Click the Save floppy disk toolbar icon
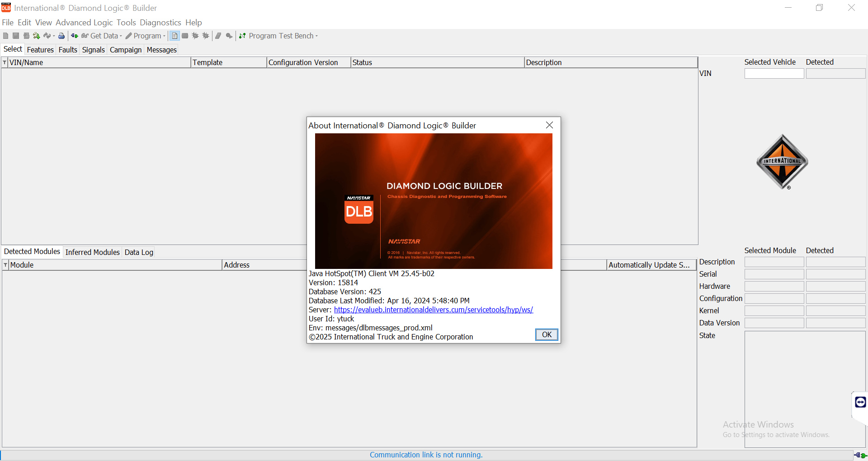Viewport: 868px width, 461px height. tap(16, 36)
